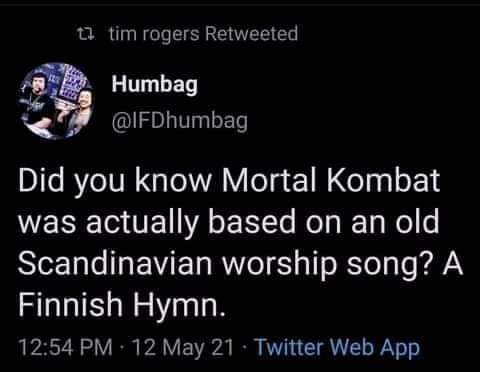Screen dimensions: 480x372
Task: Visit the @IFDhumbag handle
Action: (x=180, y=121)
